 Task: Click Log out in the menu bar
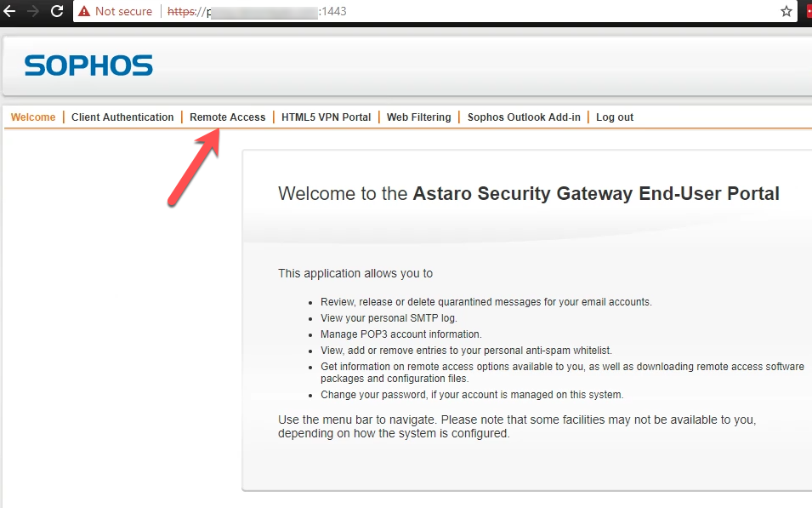coord(615,117)
